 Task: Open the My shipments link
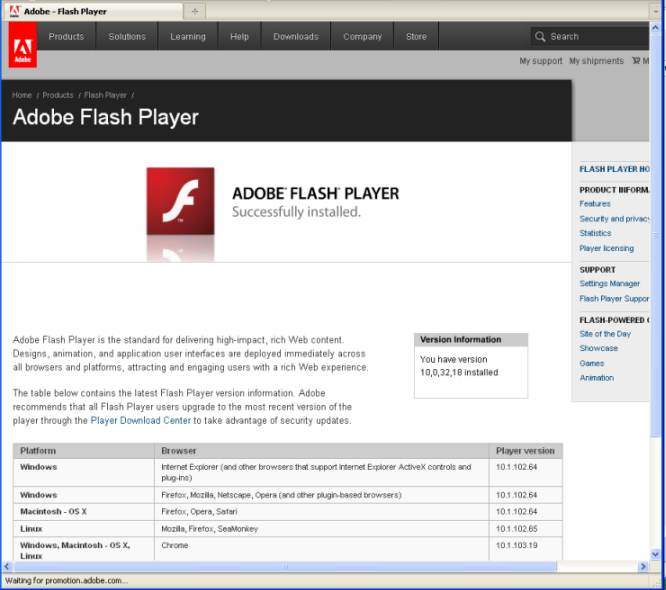(596, 61)
